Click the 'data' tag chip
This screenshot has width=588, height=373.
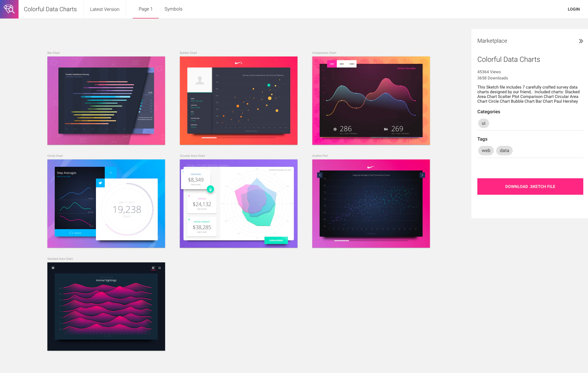coord(504,151)
